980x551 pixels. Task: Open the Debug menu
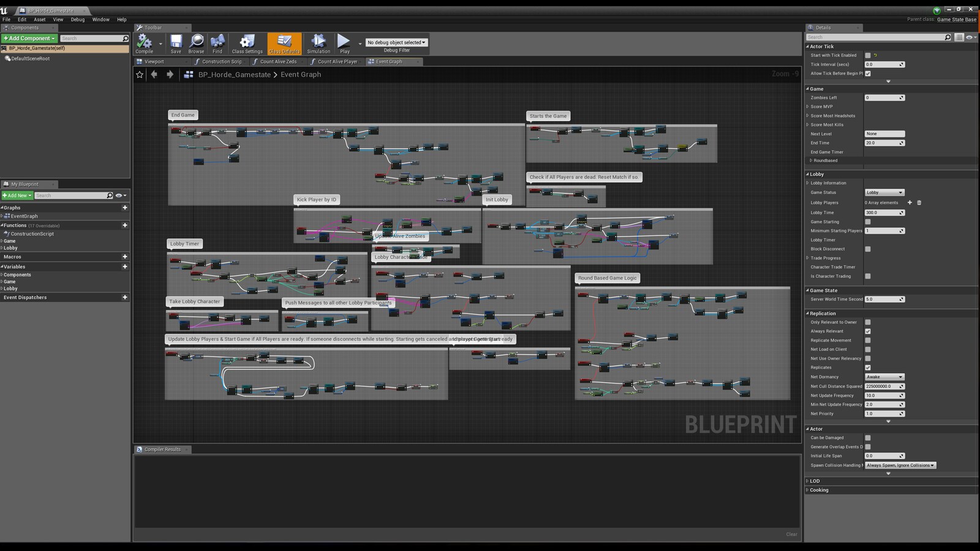(77, 19)
